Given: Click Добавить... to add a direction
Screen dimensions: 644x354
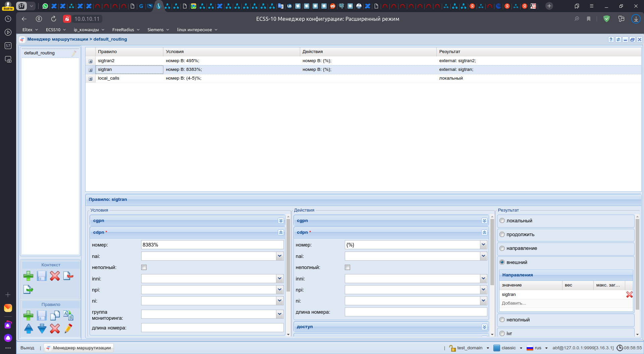Looking at the screenshot, I should (x=514, y=303).
